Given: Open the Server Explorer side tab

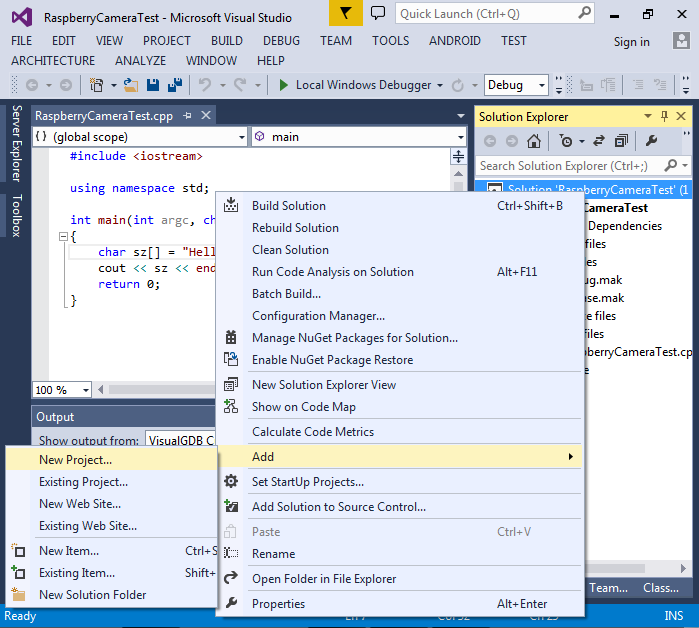Looking at the screenshot, I should 16,143.
